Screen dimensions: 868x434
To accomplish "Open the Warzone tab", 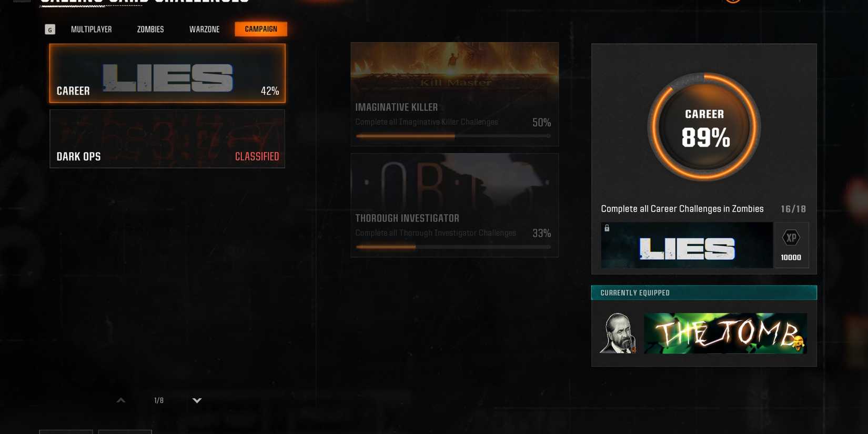I will [x=204, y=29].
